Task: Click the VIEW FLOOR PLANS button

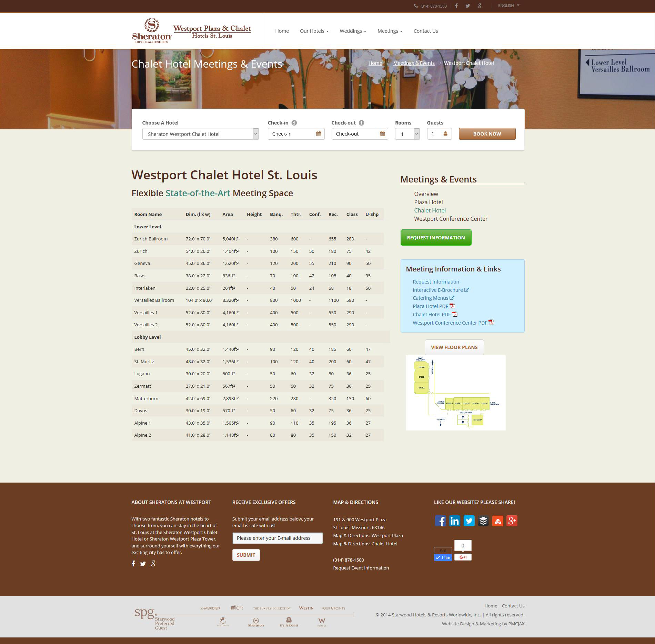Action: [454, 347]
